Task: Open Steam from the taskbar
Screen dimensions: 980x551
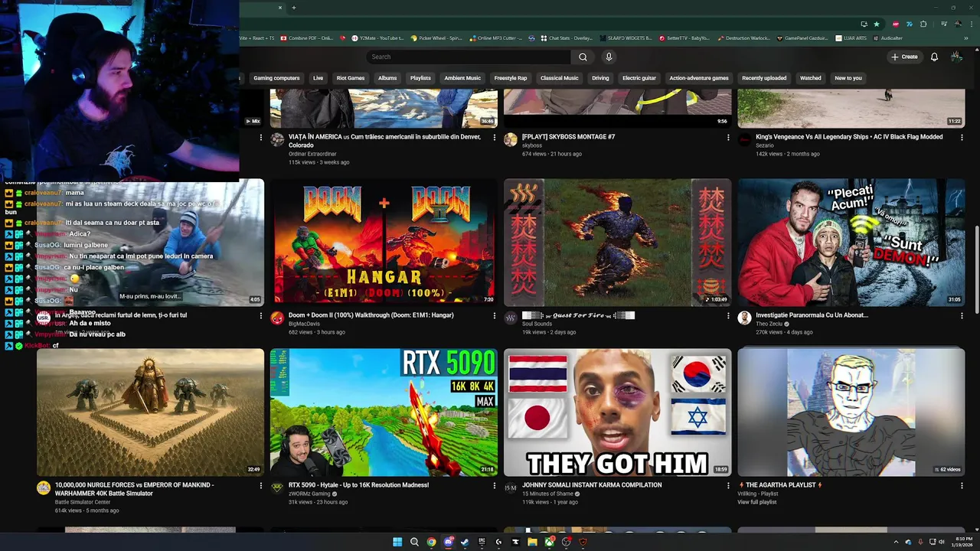Action: coord(465,542)
